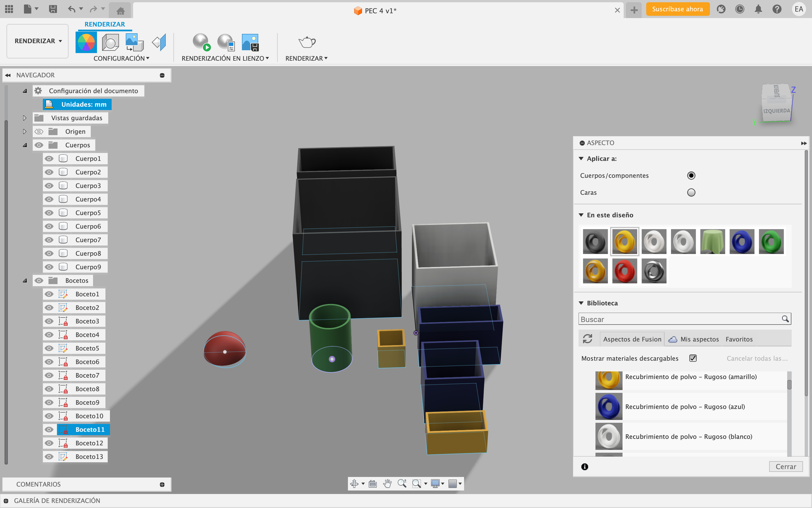
Task: Redo the last action
Action: pyautogui.click(x=93, y=9)
